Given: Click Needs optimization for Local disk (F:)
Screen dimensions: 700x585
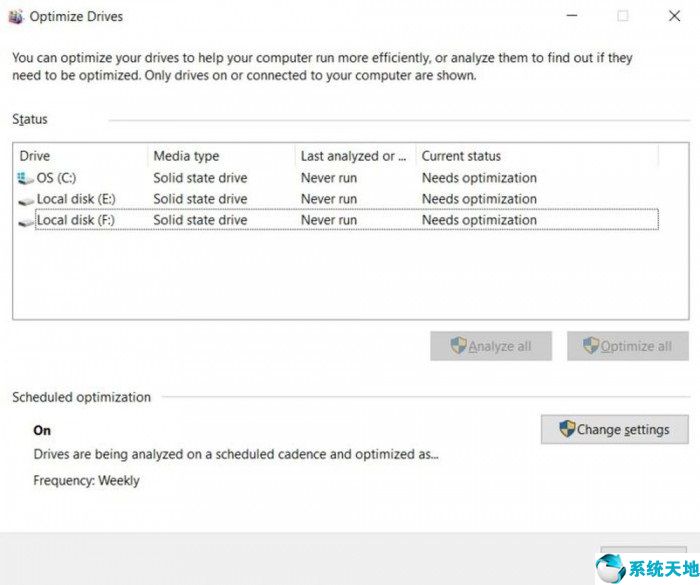Looking at the screenshot, I should point(479,220).
